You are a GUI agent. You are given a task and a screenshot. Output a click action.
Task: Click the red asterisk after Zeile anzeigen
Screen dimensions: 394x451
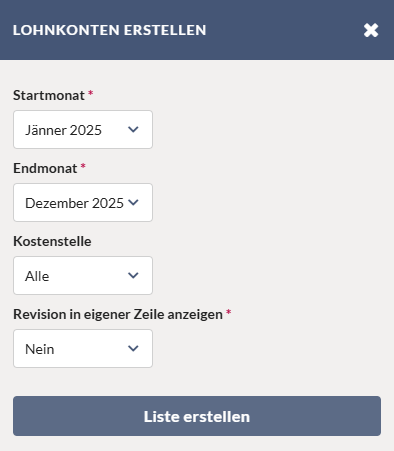pyautogui.click(x=228, y=312)
